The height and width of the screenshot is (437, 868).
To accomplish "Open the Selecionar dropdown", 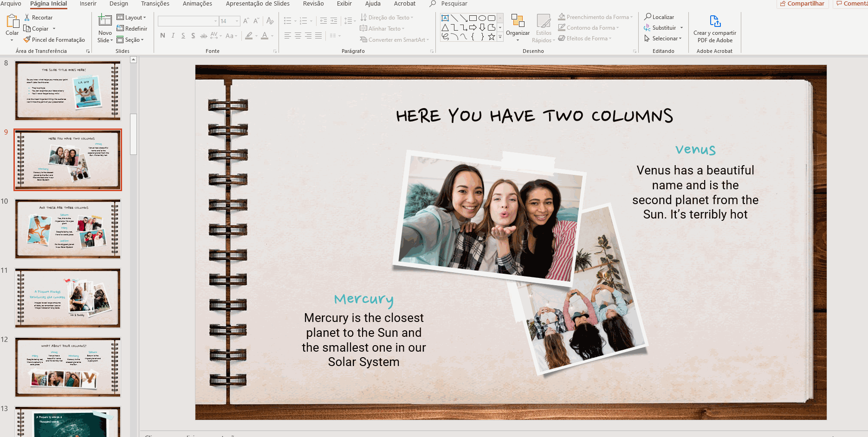I will 663,39.
